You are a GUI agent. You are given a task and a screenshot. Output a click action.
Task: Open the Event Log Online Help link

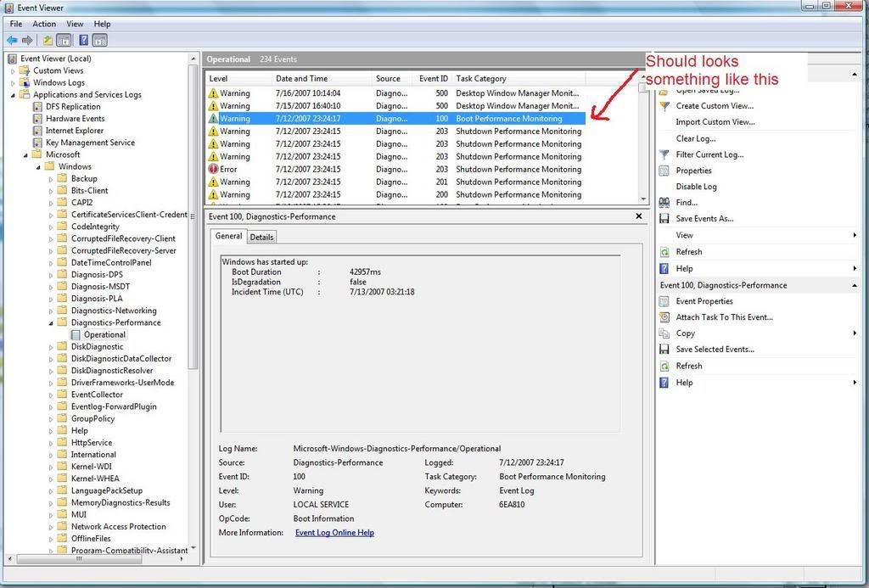[x=334, y=533]
